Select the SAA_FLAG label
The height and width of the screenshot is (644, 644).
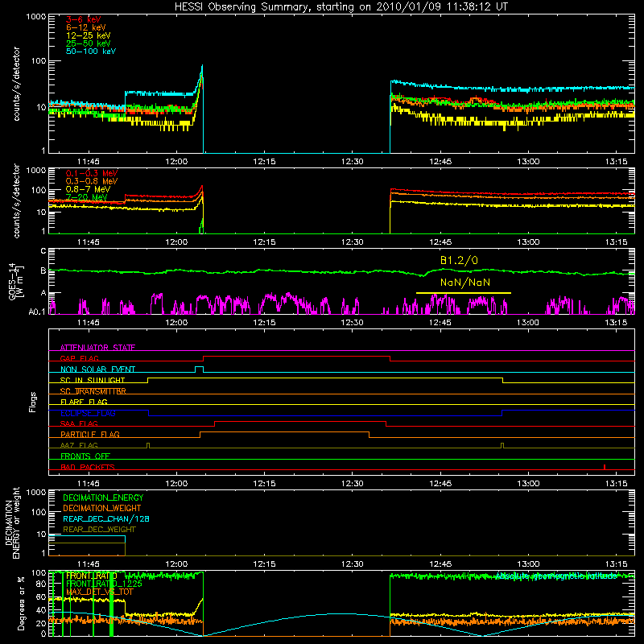click(79, 423)
